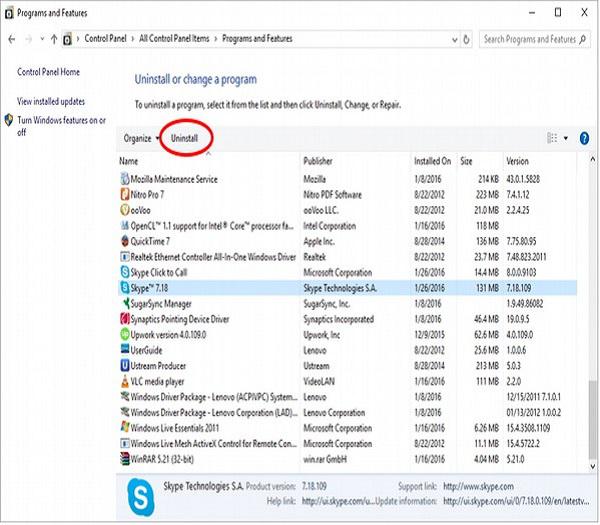Click the 223 MB size value
The width and height of the screenshot is (600, 525).
[487, 195]
